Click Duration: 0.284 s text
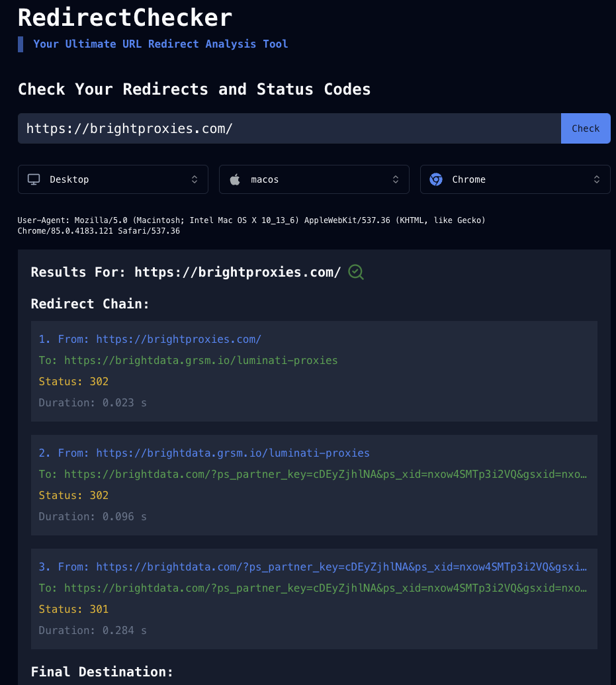 click(x=93, y=630)
